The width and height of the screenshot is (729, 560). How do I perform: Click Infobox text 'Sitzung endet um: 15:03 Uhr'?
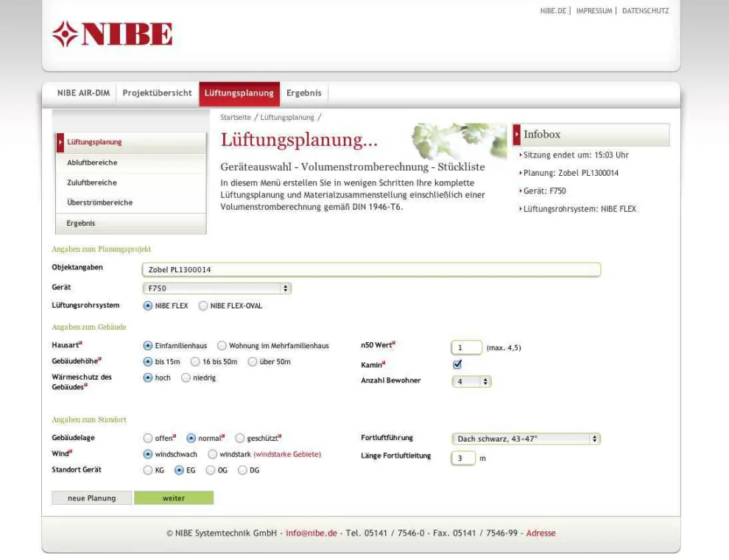(576, 155)
